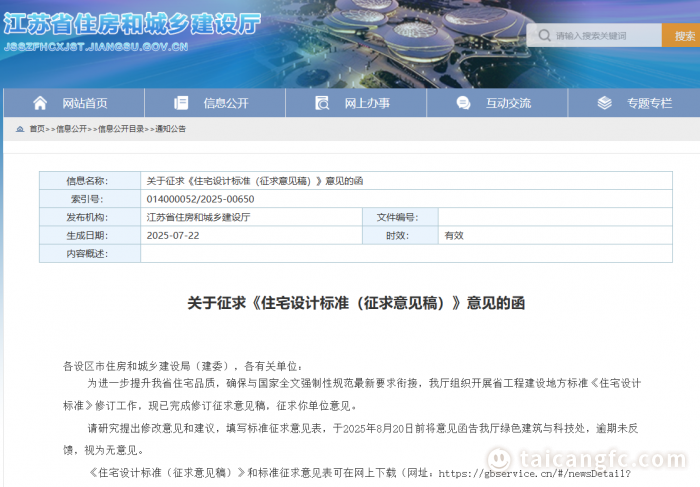This screenshot has height=487, width=700.
Task: Go to the 网上办事 menu item
Action: point(367,103)
